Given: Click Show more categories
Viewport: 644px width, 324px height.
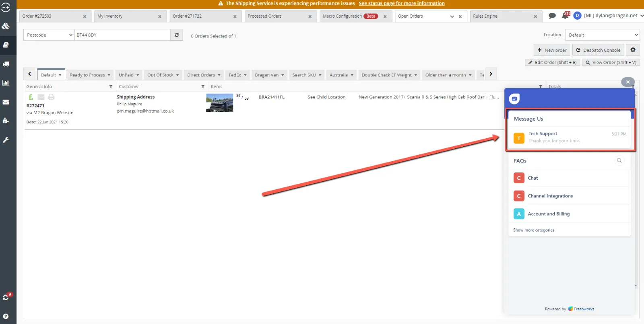Looking at the screenshot, I should [x=534, y=230].
